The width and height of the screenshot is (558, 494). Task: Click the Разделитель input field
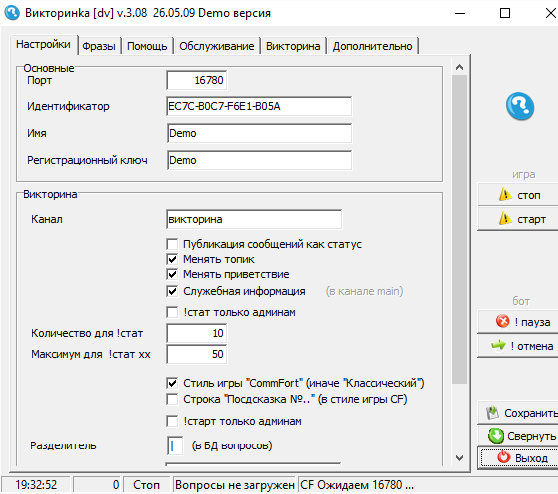point(175,445)
